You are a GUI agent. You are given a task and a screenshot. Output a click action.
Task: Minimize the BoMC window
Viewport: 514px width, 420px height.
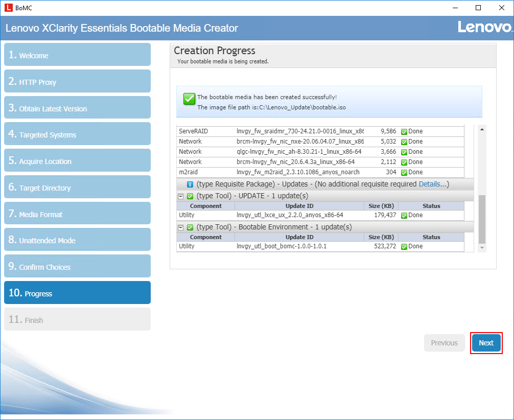(455, 8)
